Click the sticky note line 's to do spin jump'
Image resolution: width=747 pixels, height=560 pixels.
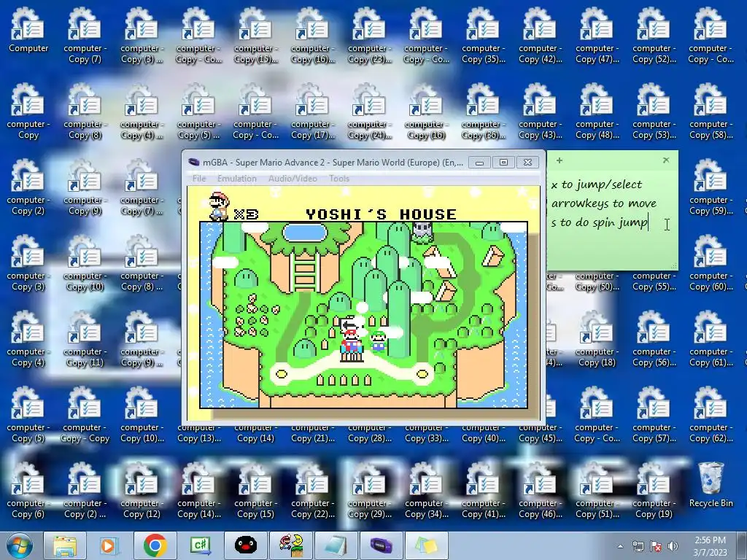tap(600, 222)
